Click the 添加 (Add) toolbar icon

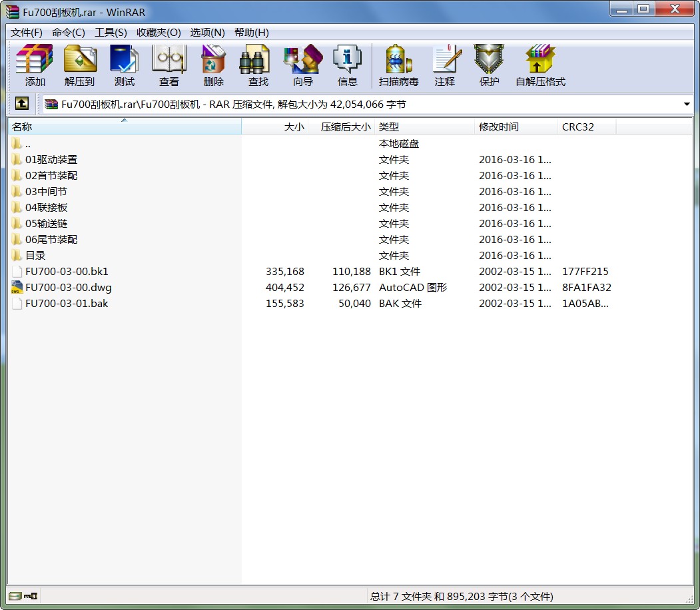[35, 65]
